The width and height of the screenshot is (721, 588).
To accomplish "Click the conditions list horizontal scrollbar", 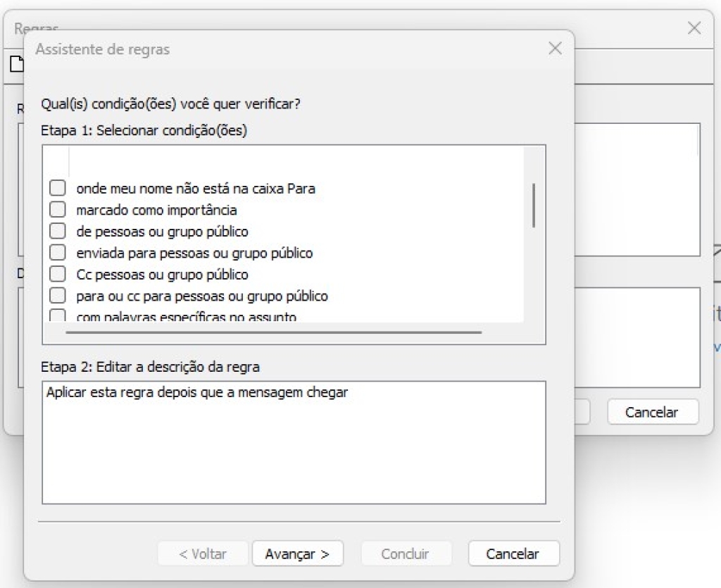I will pyautogui.click(x=273, y=332).
